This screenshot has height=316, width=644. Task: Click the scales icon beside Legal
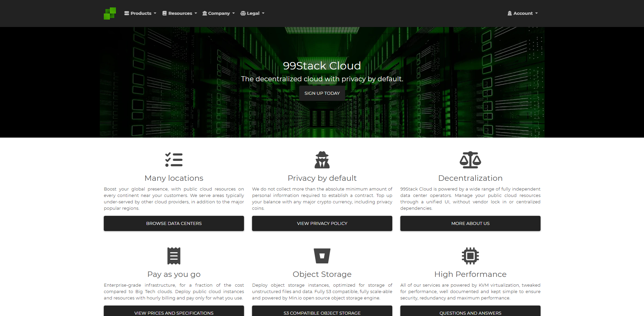pyautogui.click(x=243, y=13)
